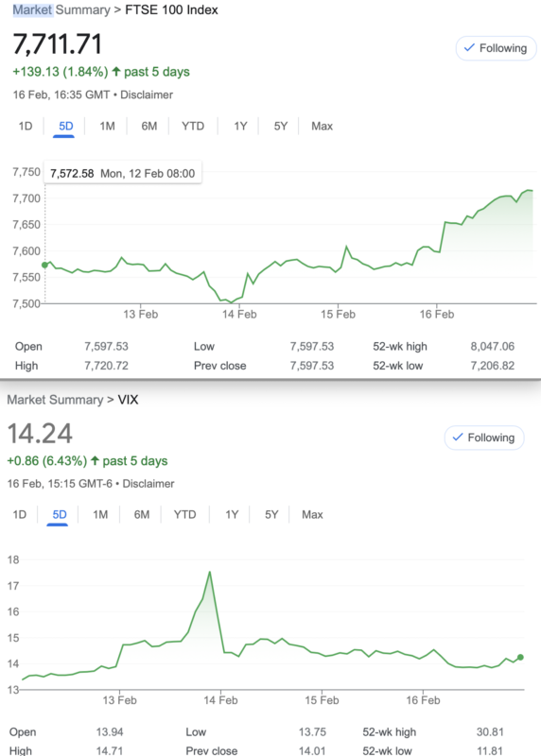
Task: Select the 5D tab on VIX chart
Action: point(60,515)
